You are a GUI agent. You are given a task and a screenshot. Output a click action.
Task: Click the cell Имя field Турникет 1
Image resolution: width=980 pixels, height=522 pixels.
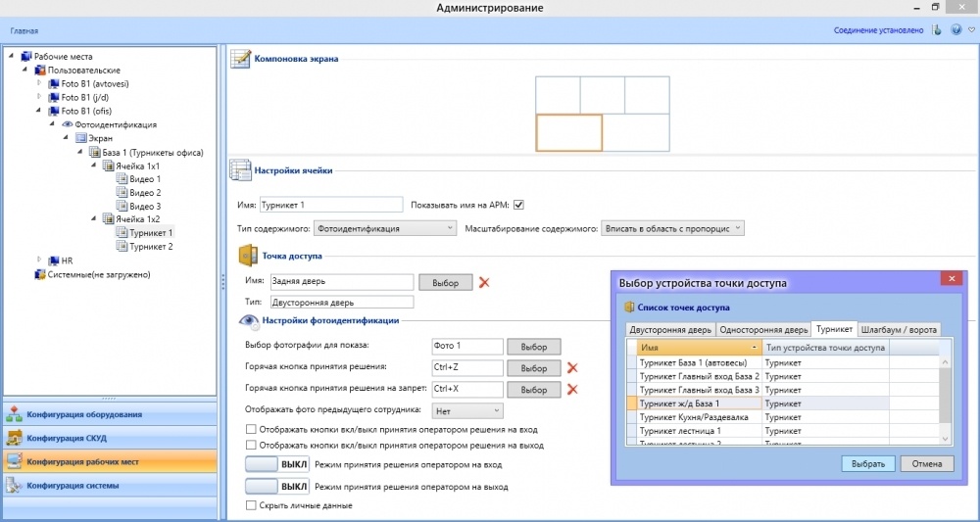tap(330, 204)
